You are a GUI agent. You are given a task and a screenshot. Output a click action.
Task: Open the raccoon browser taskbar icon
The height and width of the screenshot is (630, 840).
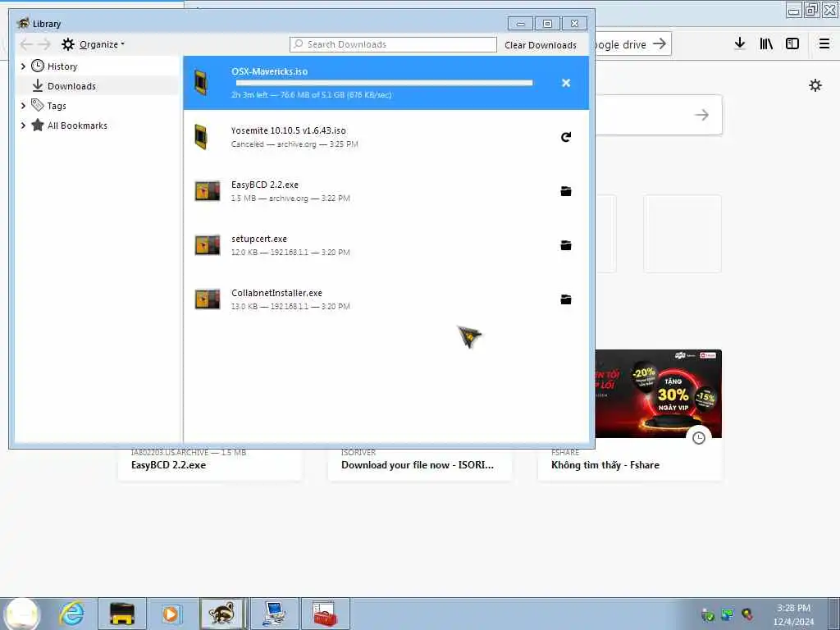pyautogui.click(x=221, y=614)
